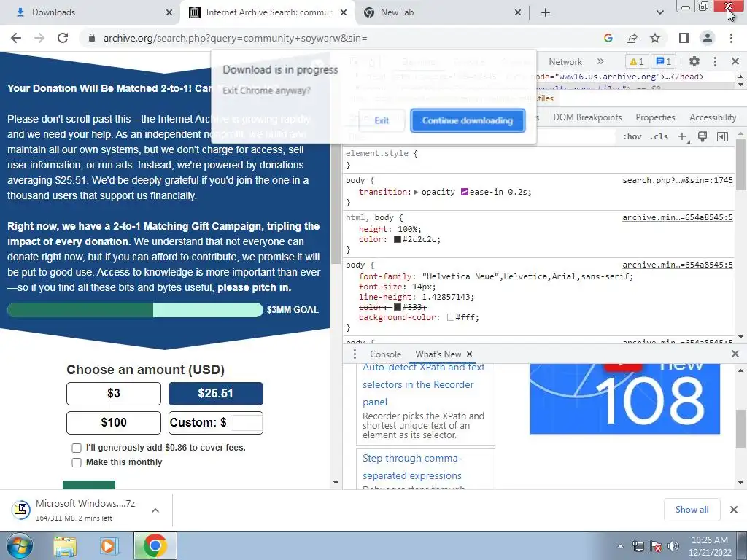Open the tab search dropdown
This screenshot has height=560, width=747.
[x=659, y=12]
